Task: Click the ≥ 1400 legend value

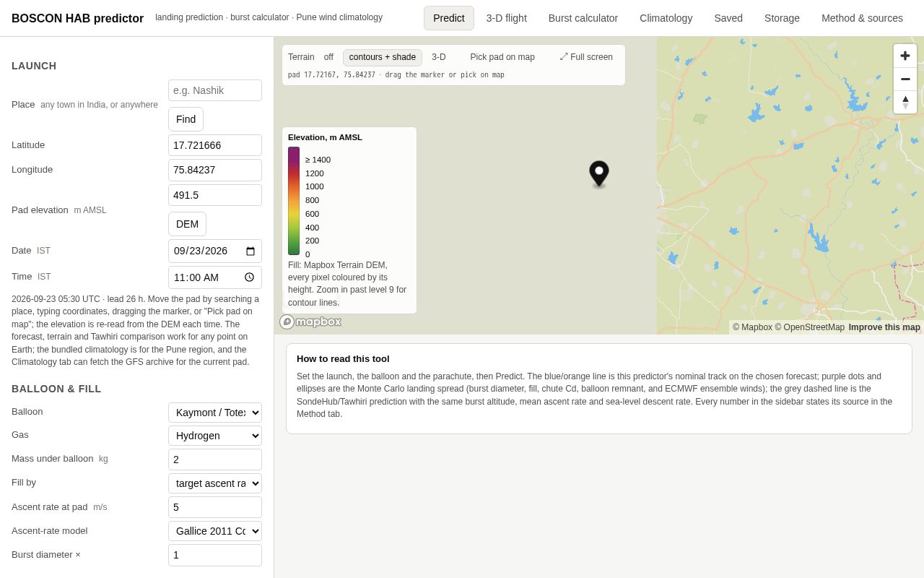Action: coord(318,160)
